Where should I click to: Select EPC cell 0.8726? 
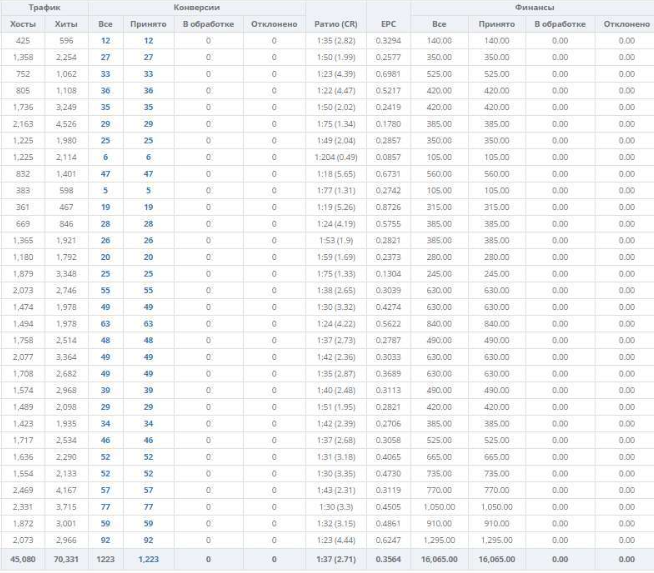[388, 207]
